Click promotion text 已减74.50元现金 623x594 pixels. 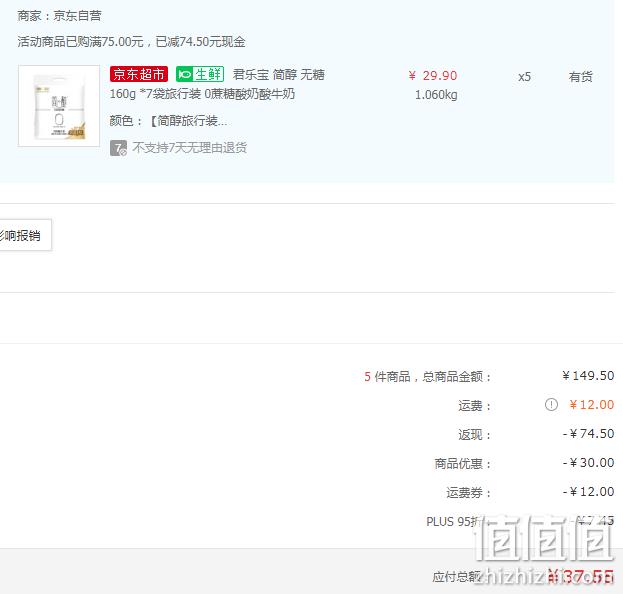coord(200,42)
